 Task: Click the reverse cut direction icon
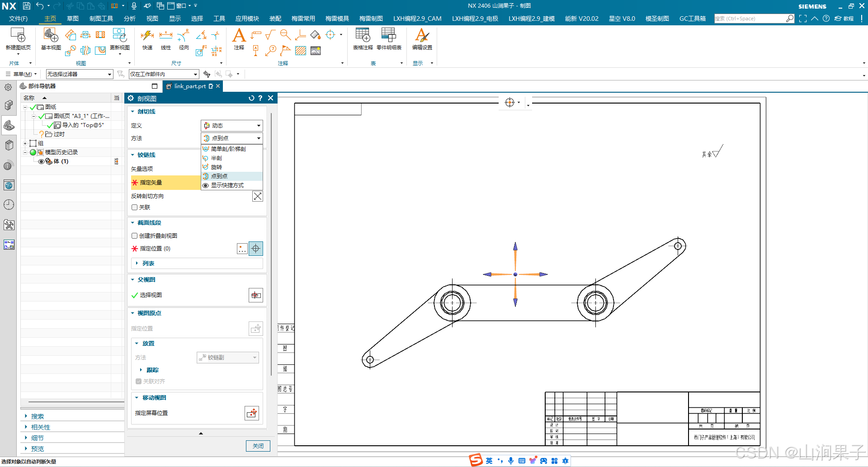point(257,196)
